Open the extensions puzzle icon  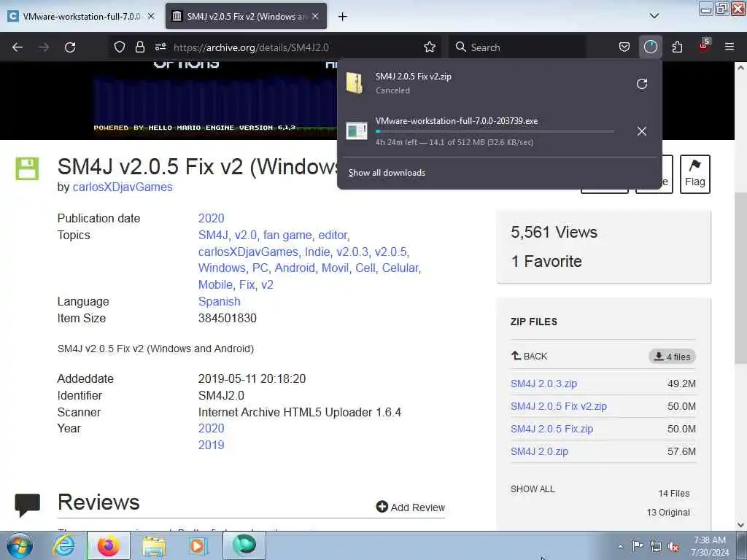(x=677, y=47)
